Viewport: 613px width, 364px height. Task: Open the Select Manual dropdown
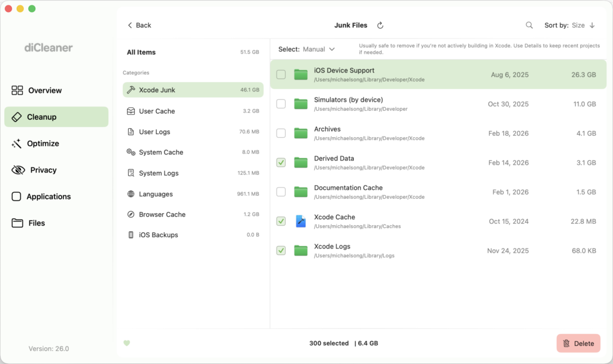(318, 49)
